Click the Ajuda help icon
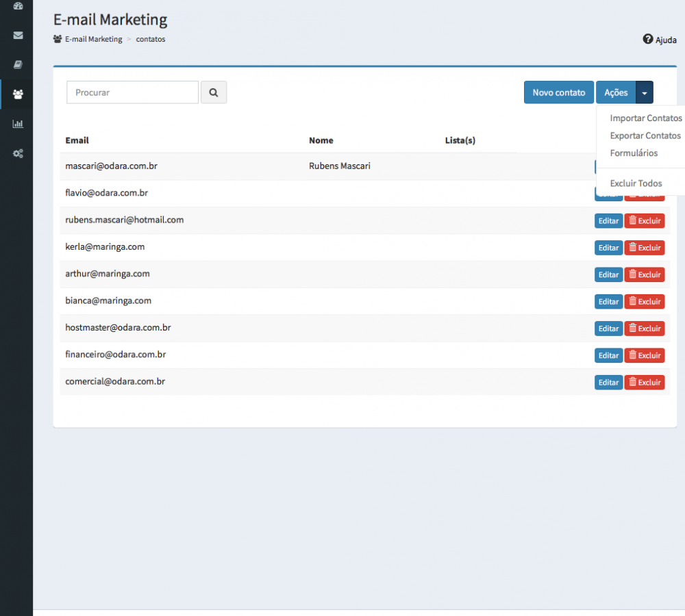Image resolution: width=685 pixels, height=616 pixels. [648, 39]
